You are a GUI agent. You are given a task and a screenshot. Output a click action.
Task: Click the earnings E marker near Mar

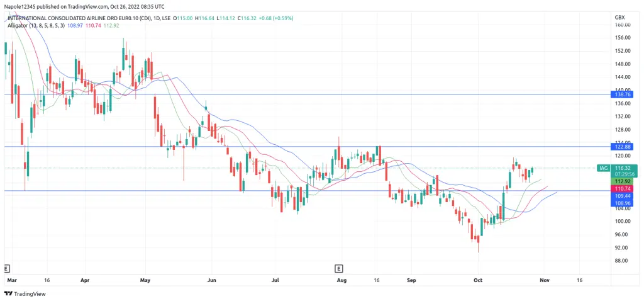[x=6, y=269]
